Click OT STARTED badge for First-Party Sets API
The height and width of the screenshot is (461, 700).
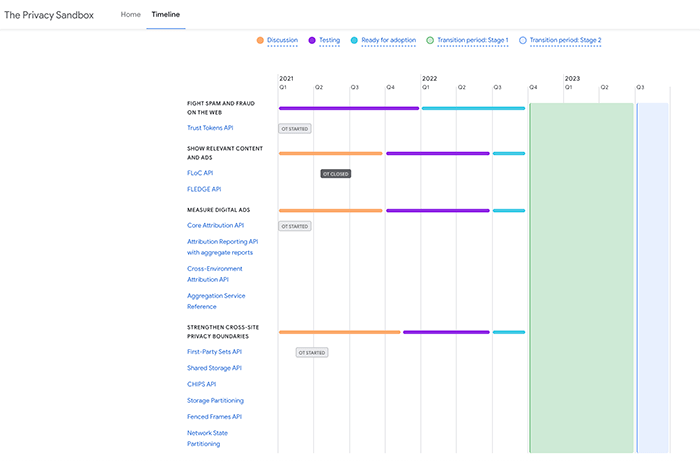(x=312, y=353)
